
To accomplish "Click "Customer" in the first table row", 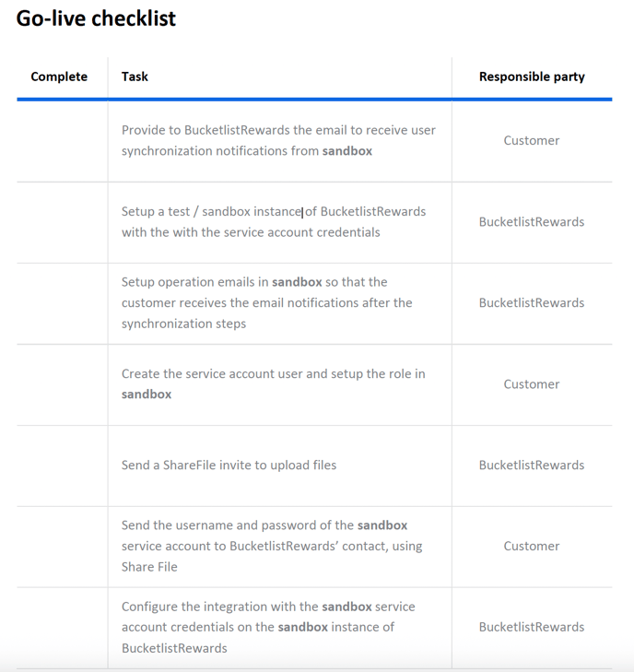I will click(x=532, y=141).
